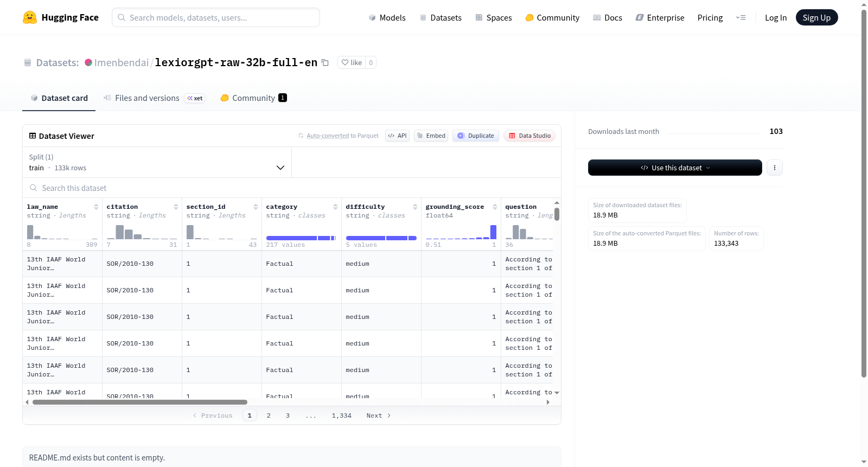Open the Use this dataset dropdown
Image resolution: width=868 pixels, height=467 pixels.
click(675, 168)
